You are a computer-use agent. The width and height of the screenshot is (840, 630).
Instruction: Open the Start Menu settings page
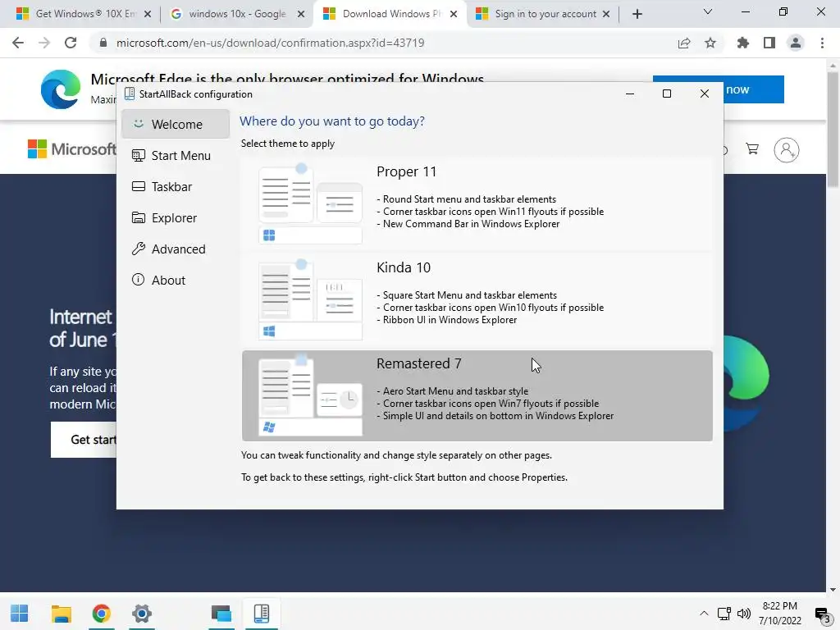(176, 155)
